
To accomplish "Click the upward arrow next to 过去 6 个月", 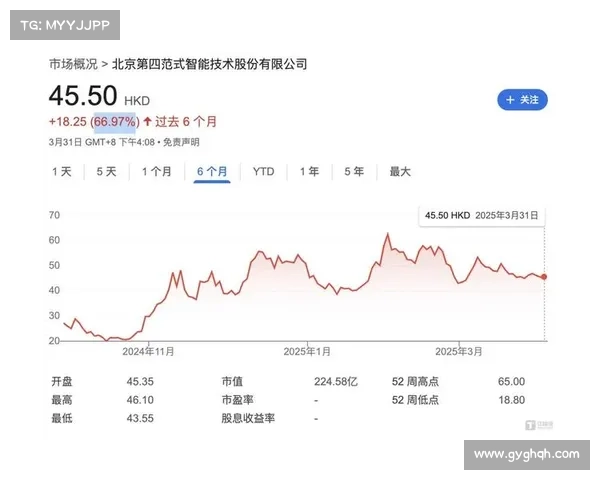I will (x=147, y=122).
